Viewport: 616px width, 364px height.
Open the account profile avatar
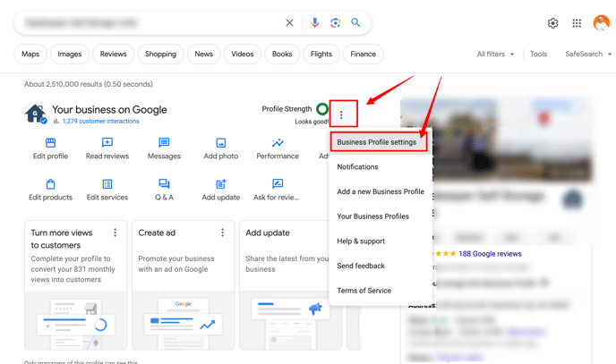click(x=601, y=22)
